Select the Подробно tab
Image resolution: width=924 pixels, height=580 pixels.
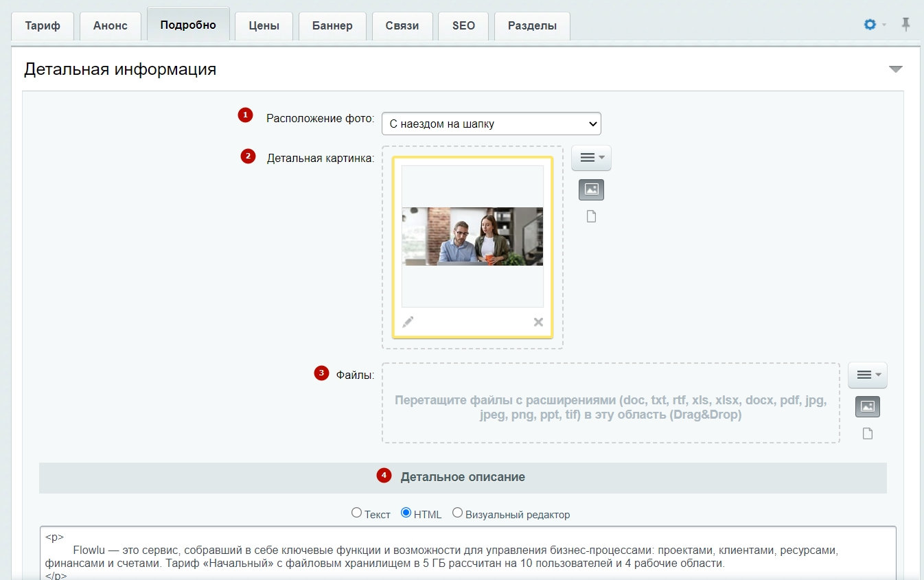188,25
